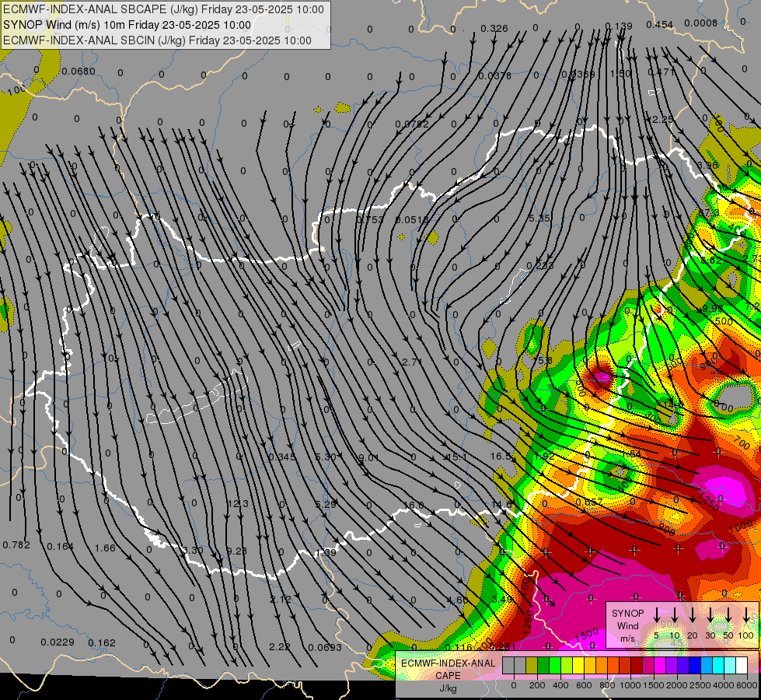Image resolution: width=761 pixels, height=700 pixels.
Task: Click the 30 m/s wind arrow in the legend
Action: tap(710, 615)
